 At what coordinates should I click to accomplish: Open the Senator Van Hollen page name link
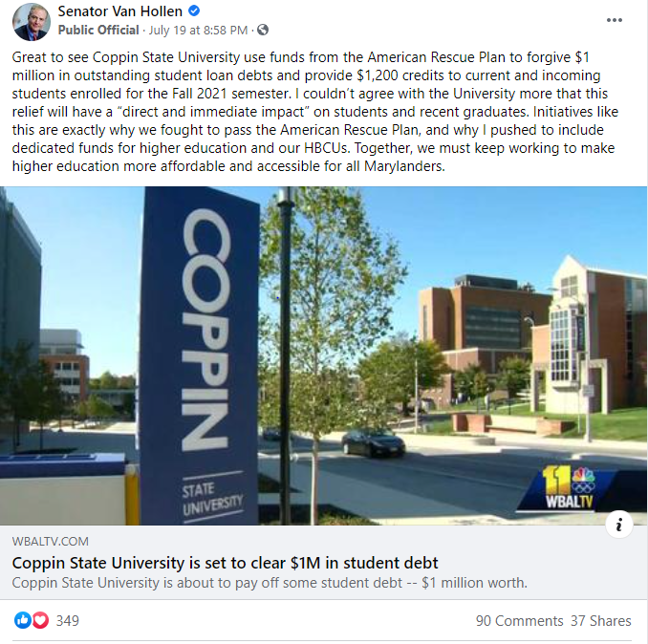119,11
